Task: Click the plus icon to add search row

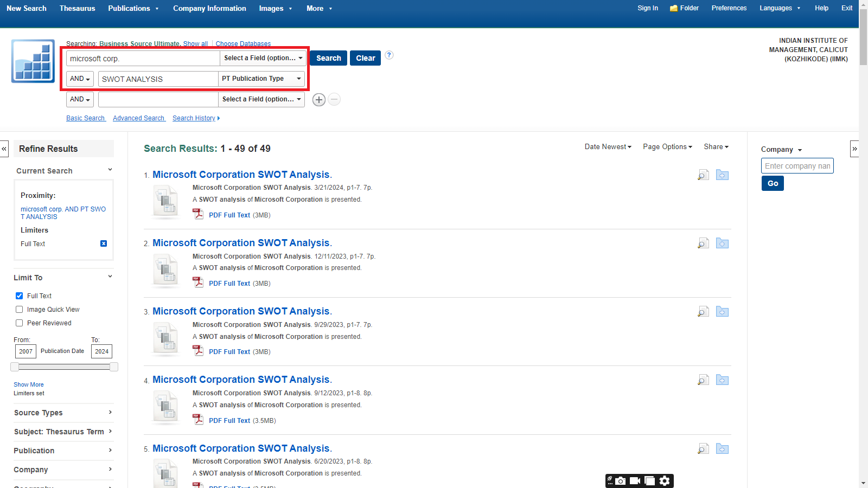Action: (319, 100)
